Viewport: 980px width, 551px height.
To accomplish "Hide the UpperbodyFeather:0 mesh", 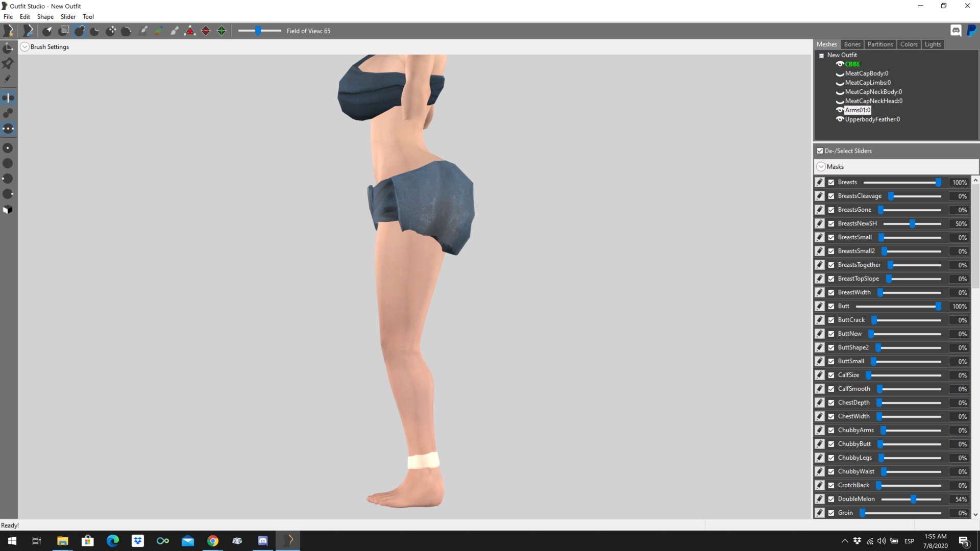I will point(840,119).
